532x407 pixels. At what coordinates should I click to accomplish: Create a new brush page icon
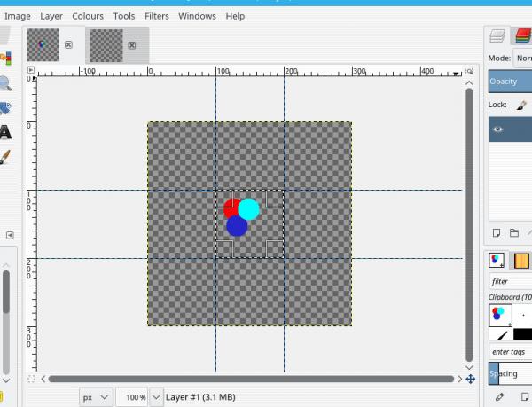coord(525,396)
